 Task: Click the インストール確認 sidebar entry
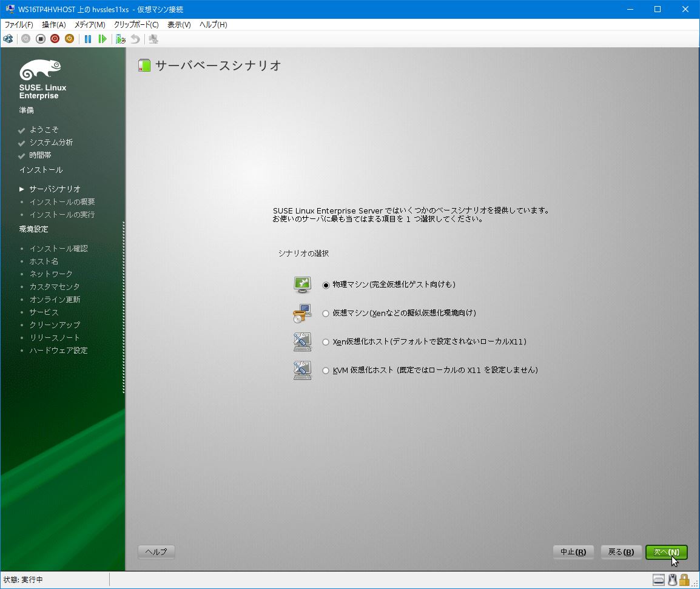(x=58, y=249)
